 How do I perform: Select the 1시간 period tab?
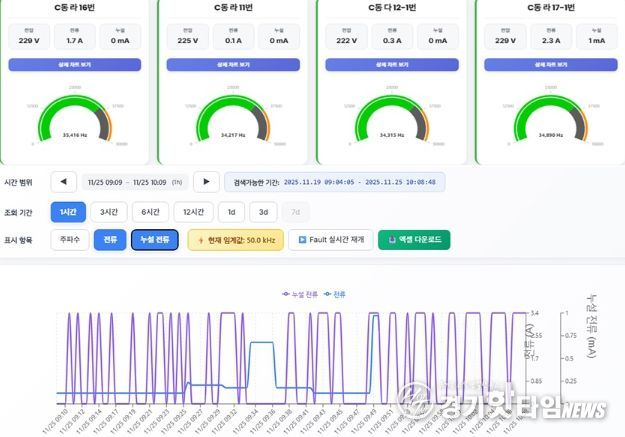click(x=68, y=211)
